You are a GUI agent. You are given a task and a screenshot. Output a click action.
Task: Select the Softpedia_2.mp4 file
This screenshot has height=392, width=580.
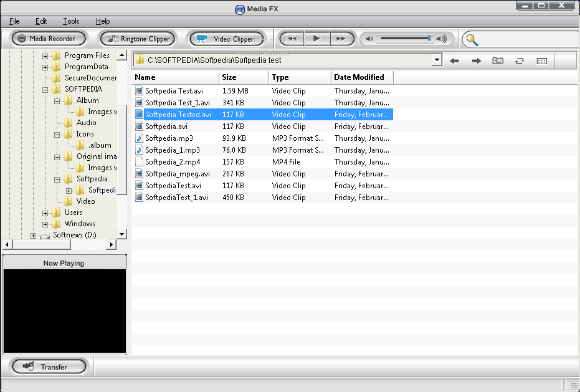click(x=173, y=162)
